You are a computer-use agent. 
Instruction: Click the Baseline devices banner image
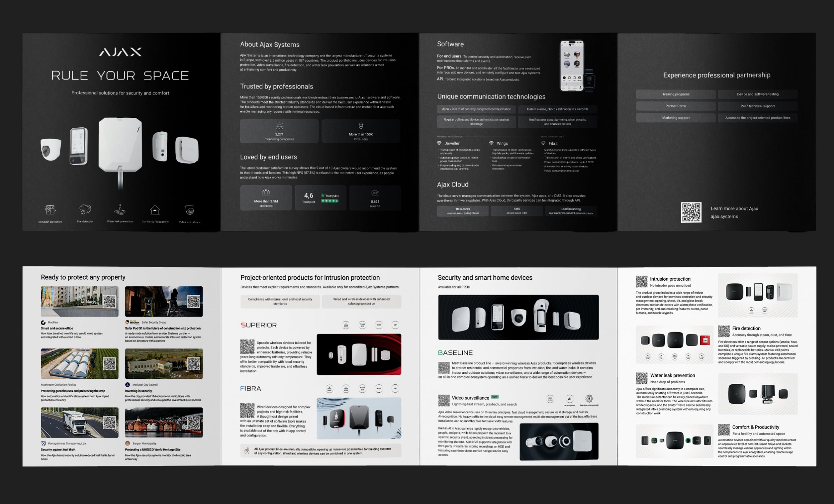coord(518,317)
